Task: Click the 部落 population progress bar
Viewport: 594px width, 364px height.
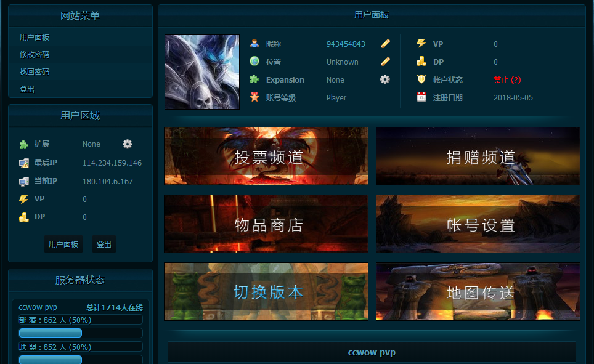Action: point(81,333)
